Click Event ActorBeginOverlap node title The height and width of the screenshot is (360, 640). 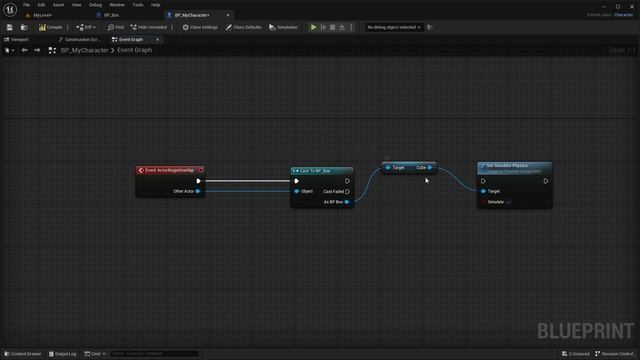tap(169, 170)
